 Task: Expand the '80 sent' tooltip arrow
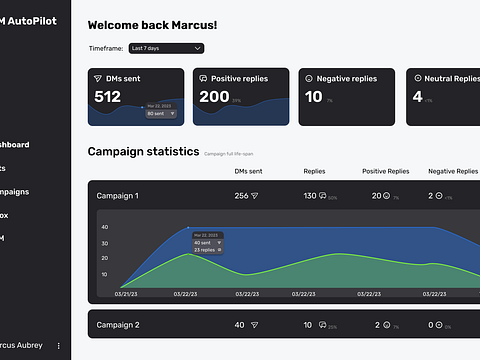[172, 114]
